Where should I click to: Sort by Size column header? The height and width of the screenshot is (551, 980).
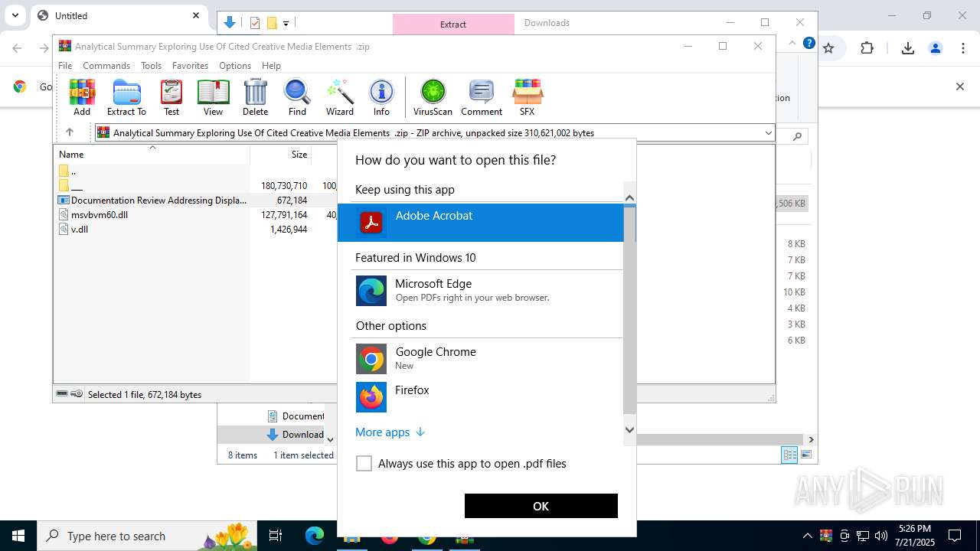coord(281,154)
